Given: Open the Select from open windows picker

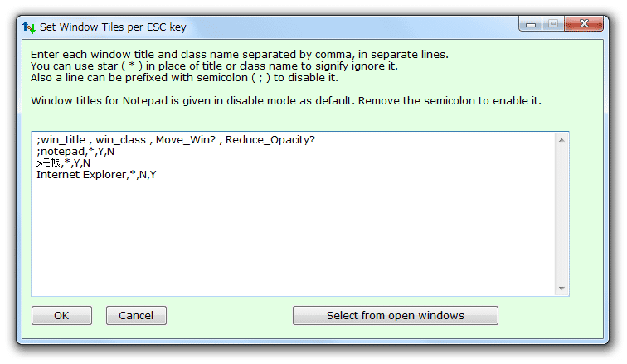Looking at the screenshot, I should [x=396, y=316].
